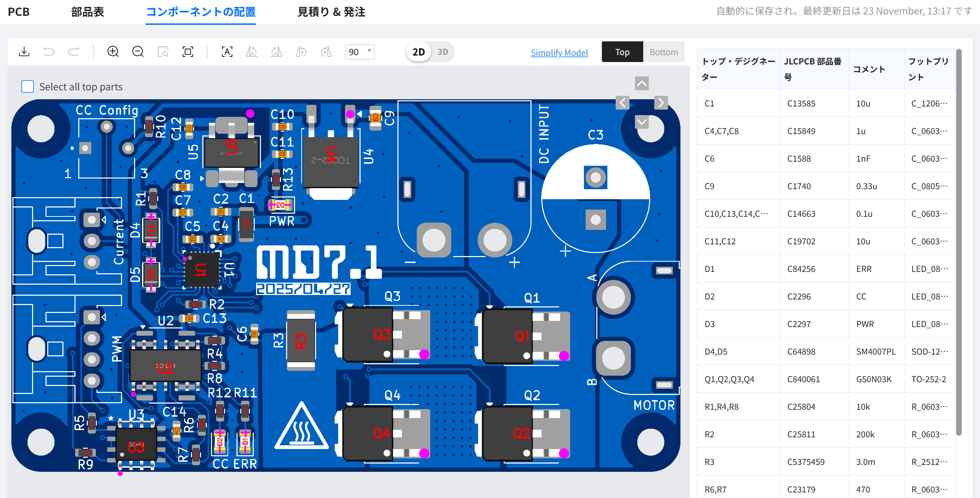
Task: Click the download icon in toolbar
Action: click(24, 52)
